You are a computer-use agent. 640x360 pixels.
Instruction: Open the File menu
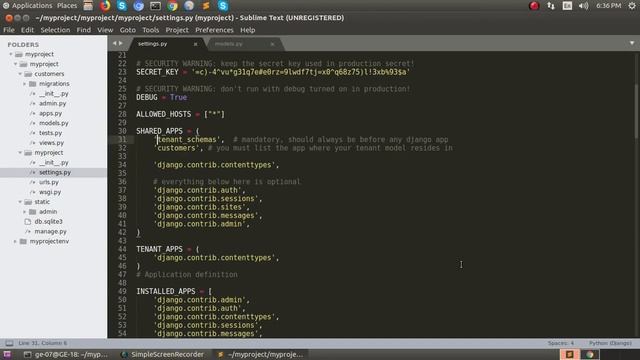click(9, 30)
